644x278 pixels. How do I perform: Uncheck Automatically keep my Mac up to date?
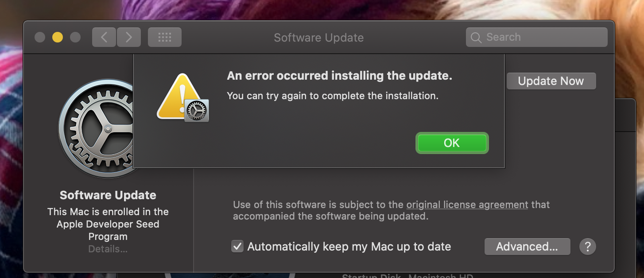coord(237,247)
